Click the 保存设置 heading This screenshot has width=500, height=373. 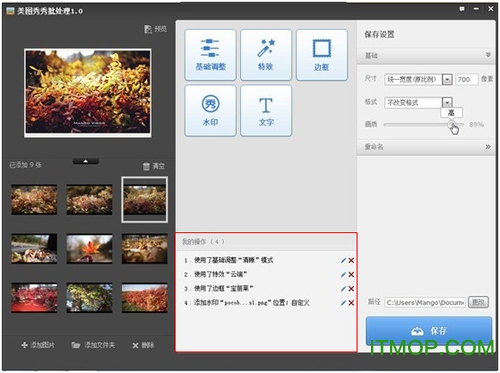pyautogui.click(x=379, y=34)
